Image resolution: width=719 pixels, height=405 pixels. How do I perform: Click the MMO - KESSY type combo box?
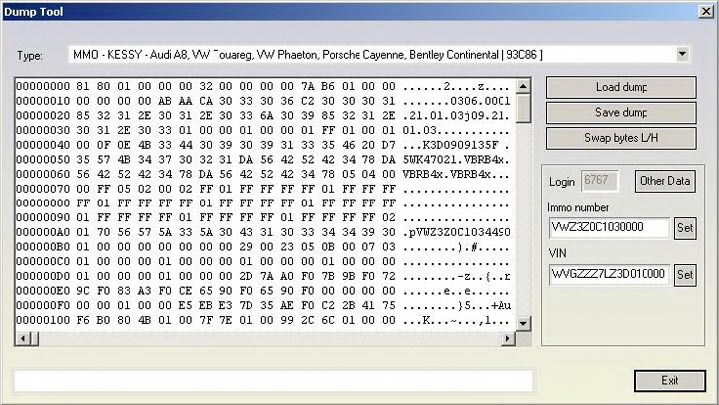370,53
